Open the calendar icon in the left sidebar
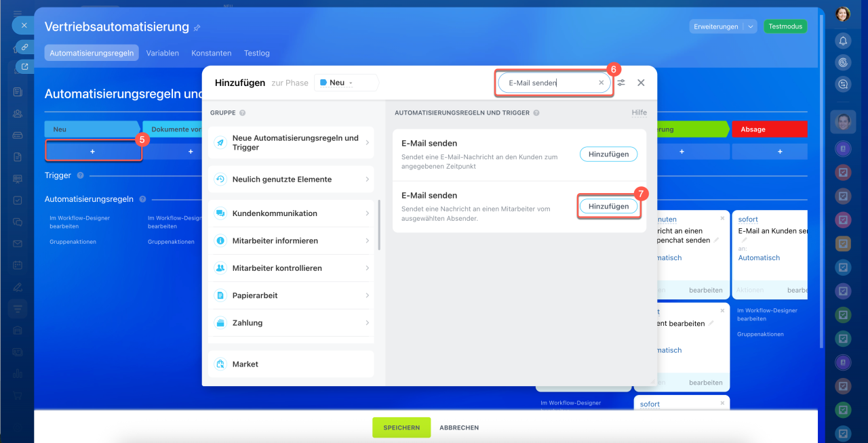The height and width of the screenshot is (443, 868). [x=18, y=265]
